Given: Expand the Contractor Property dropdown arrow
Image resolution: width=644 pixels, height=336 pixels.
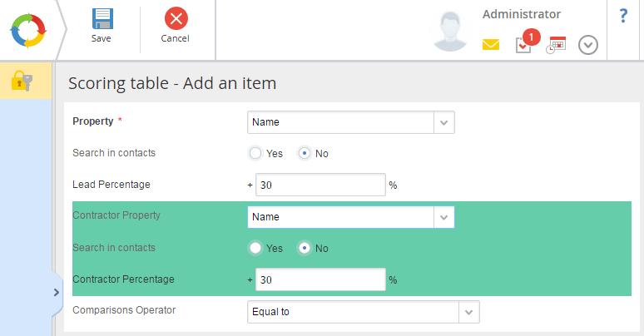Looking at the screenshot, I should coord(444,217).
